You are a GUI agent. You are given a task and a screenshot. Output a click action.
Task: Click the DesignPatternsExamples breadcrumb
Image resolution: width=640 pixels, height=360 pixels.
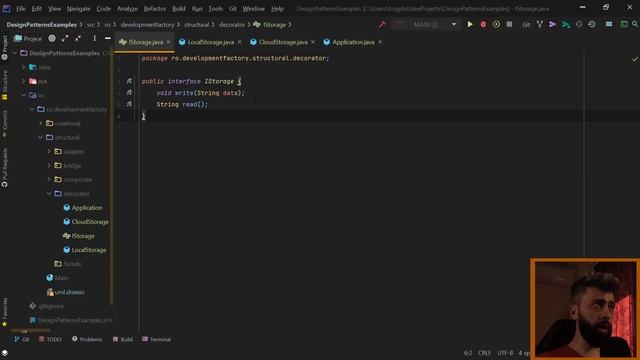click(x=42, y=24)
